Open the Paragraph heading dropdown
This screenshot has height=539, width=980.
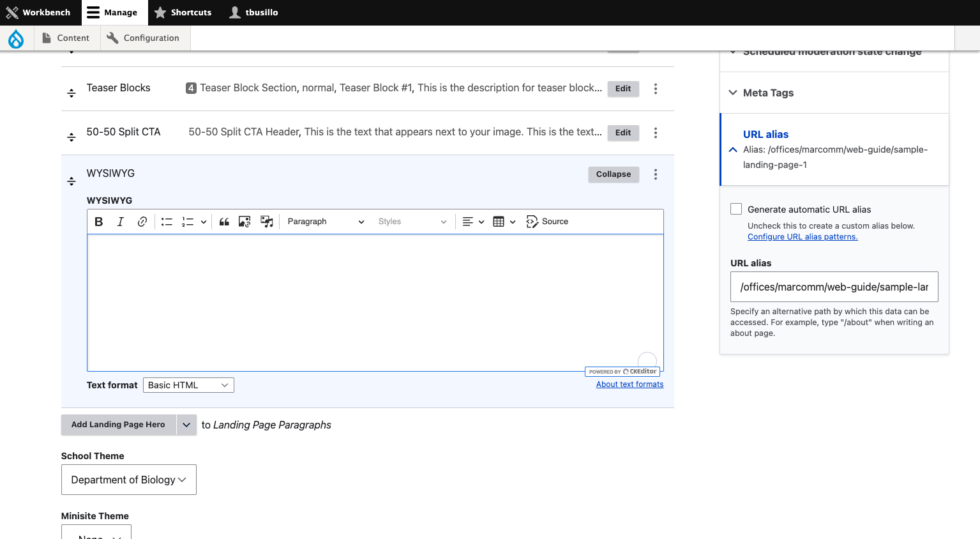click(326, 222)
